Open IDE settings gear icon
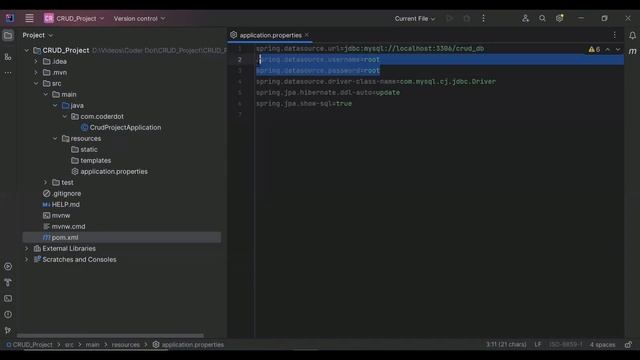This screenshot has height=360, width=640. [x=559, y=18]
